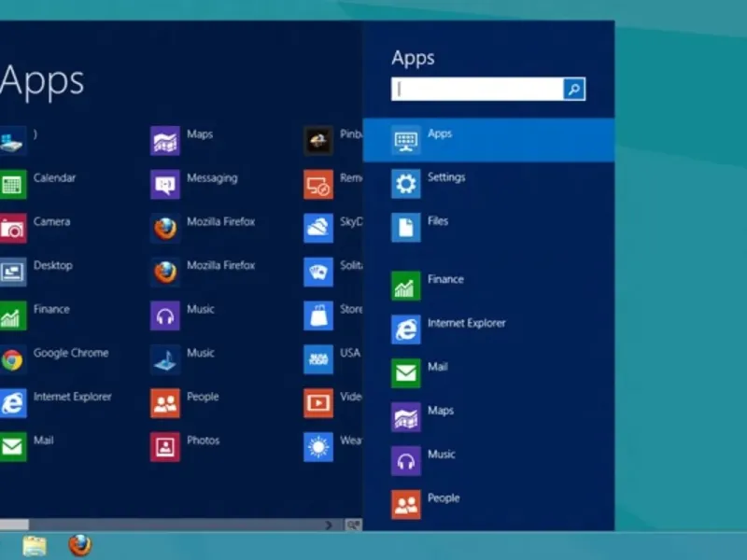Open the second Mozilla Firefox entry below
Viewport: 747px width, 560px height.
(x=203, y=272)
